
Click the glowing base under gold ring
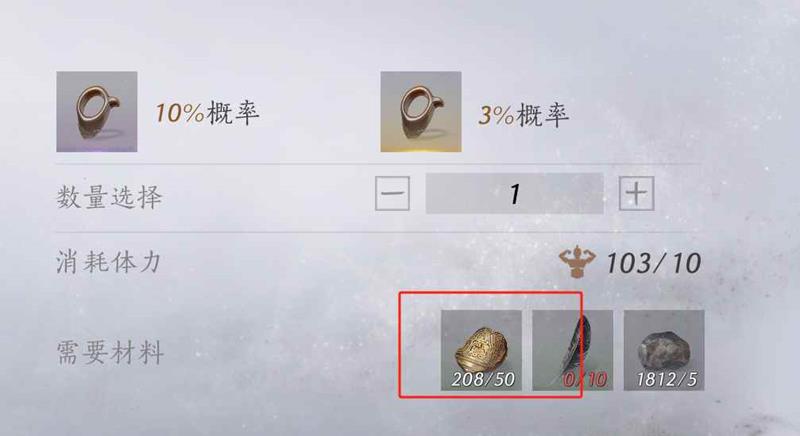[421, 149]
